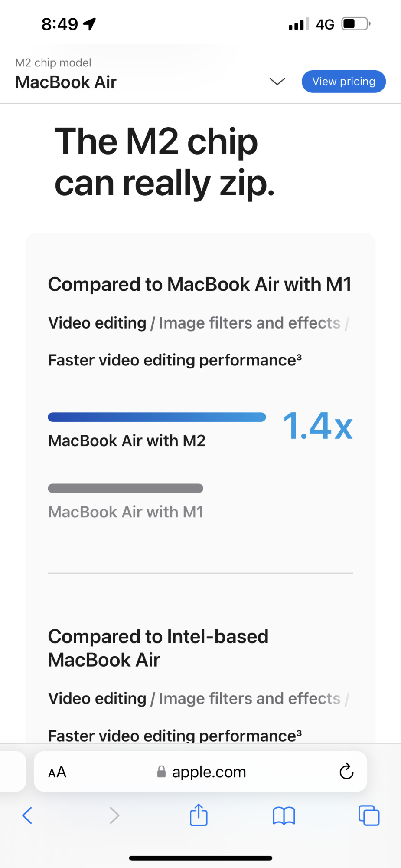Select Video editing tab under Intel-based comparison
The height and width of the screenshot is (868, 401).
pos(97,698)
